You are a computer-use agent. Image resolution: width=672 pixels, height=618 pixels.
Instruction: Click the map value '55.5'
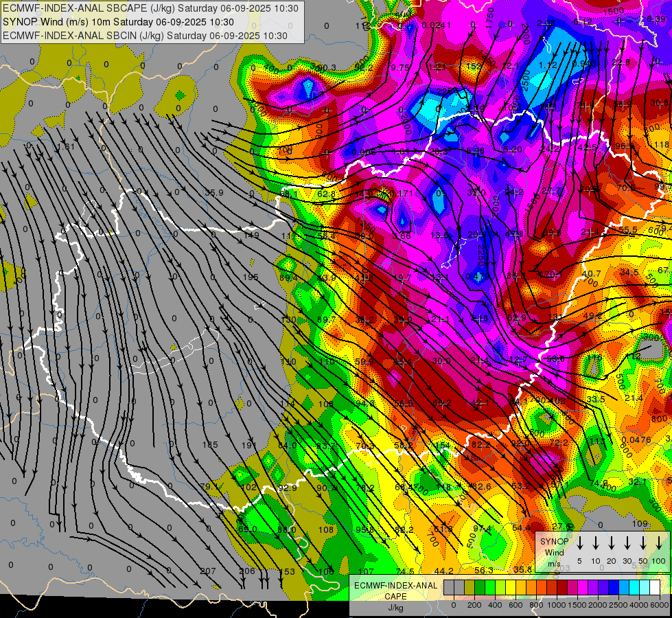[628, 230]
